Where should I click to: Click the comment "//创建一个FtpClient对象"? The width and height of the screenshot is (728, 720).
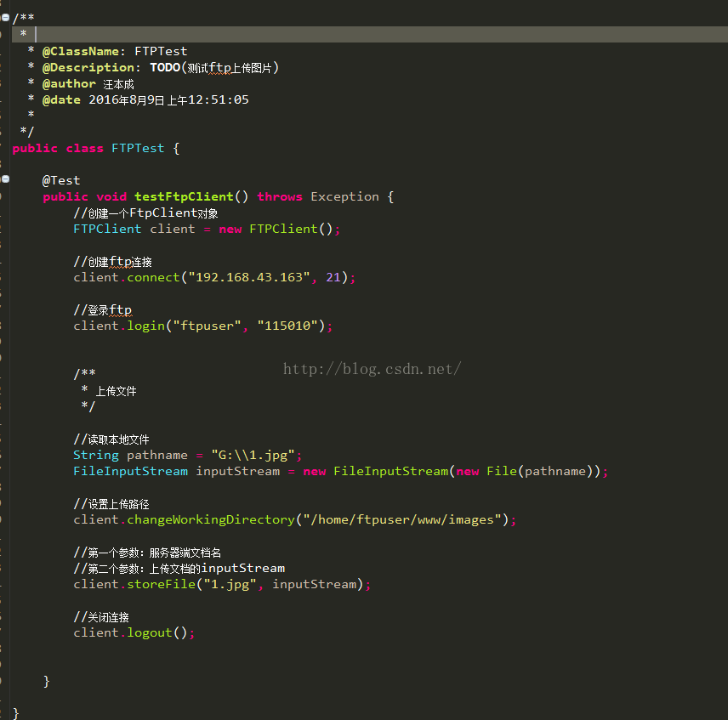(x=145, y=213)
